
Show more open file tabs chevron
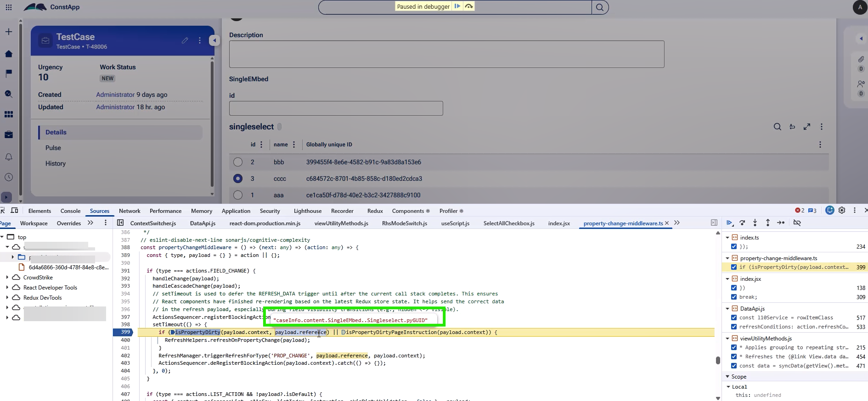tap(677, 223)
